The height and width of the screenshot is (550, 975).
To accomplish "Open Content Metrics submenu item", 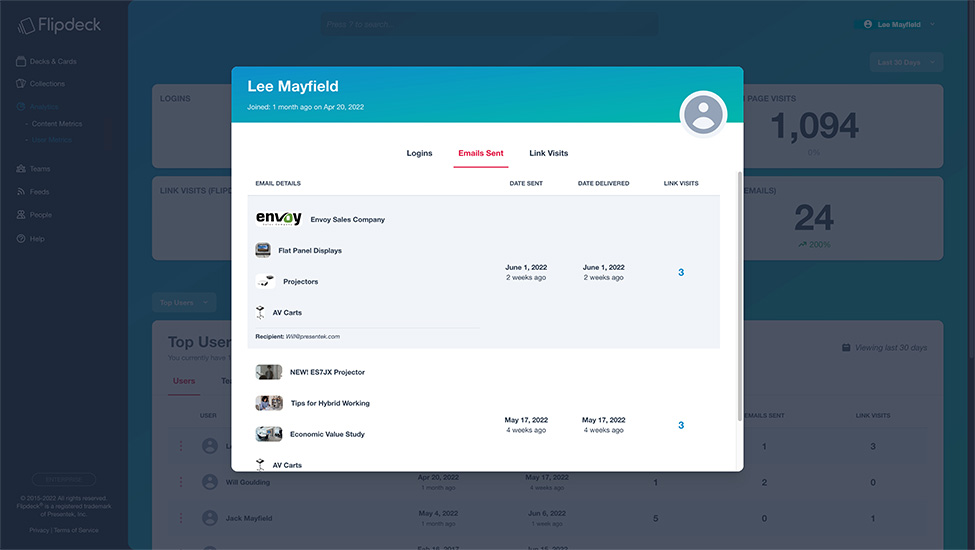I will tap(57, 124).
